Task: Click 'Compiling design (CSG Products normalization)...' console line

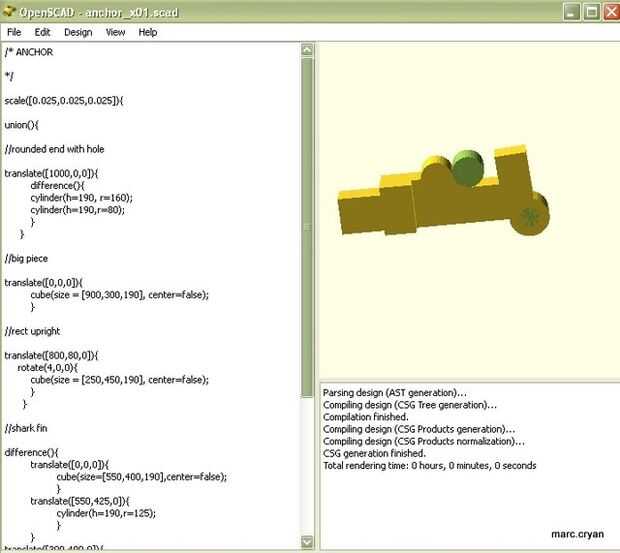Action: pyautogui.click(x=424, y=441)
